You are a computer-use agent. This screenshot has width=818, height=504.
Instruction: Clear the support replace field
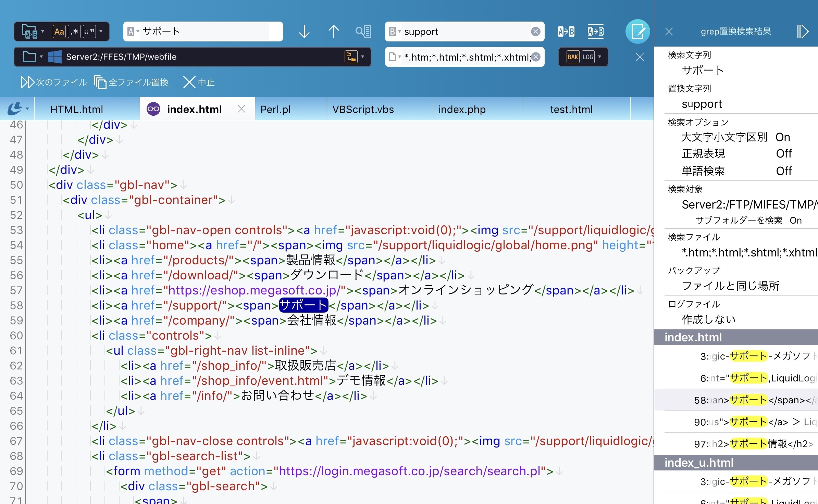tap(536, 32)
